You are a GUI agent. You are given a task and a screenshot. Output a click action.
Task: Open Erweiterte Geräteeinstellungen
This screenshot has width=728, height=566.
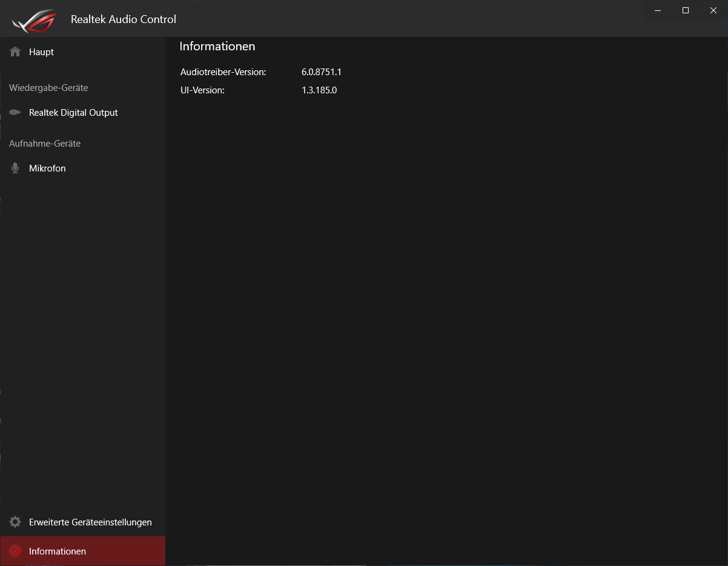point(82,522)
